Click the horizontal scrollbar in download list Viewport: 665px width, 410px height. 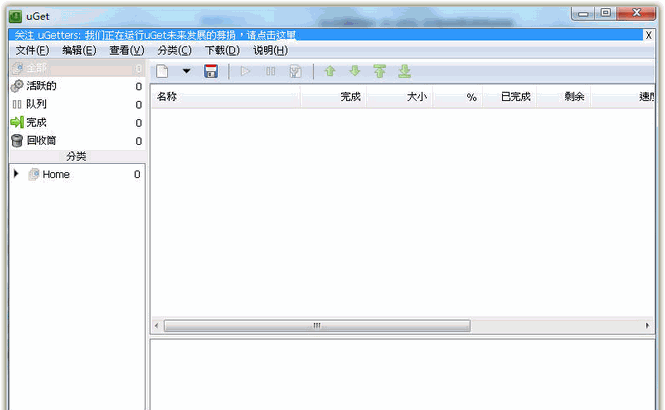coord(316,326)
